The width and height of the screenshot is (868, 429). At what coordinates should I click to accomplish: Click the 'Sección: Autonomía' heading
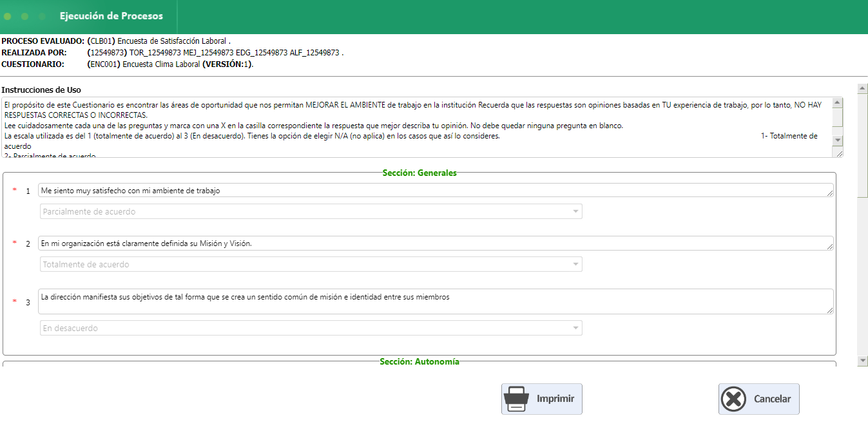[x=420, y=361]
